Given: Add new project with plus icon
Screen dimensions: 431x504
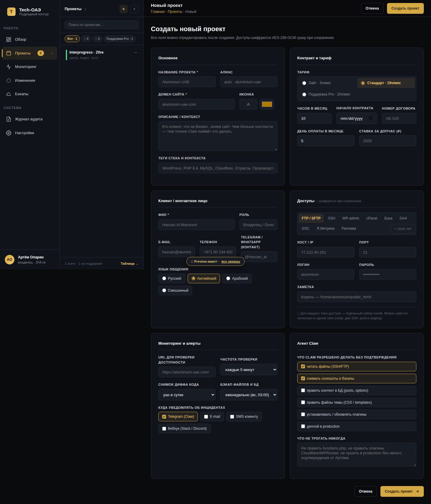Looking at the screenshot, I should (x=124, y=9).
